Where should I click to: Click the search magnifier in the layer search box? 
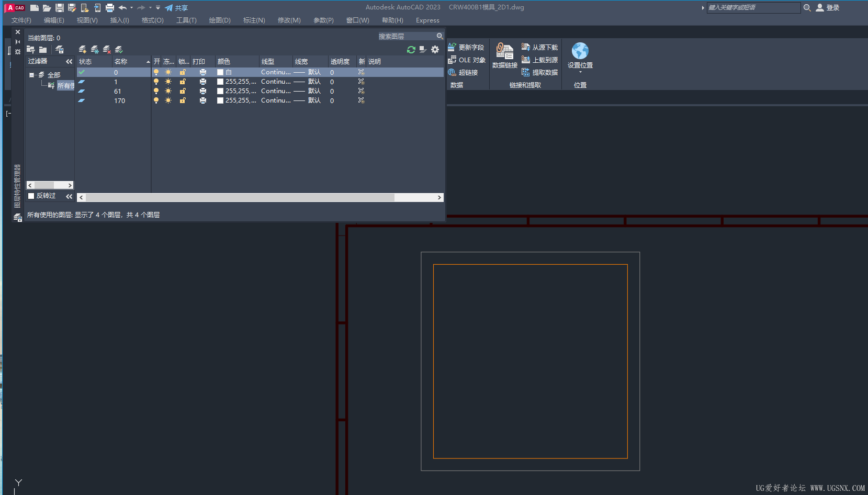[x=439, y=36]
